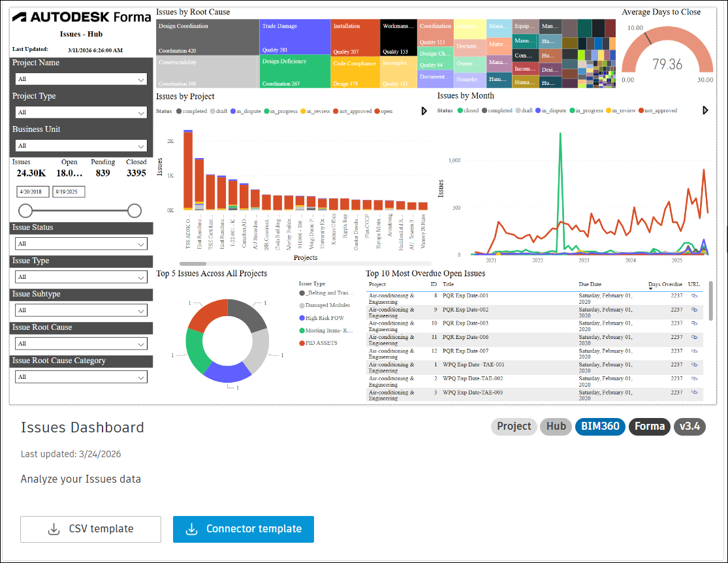Toggle Damaged Modules legend item
Screen dimensions: 728x563
click(324, 306)
